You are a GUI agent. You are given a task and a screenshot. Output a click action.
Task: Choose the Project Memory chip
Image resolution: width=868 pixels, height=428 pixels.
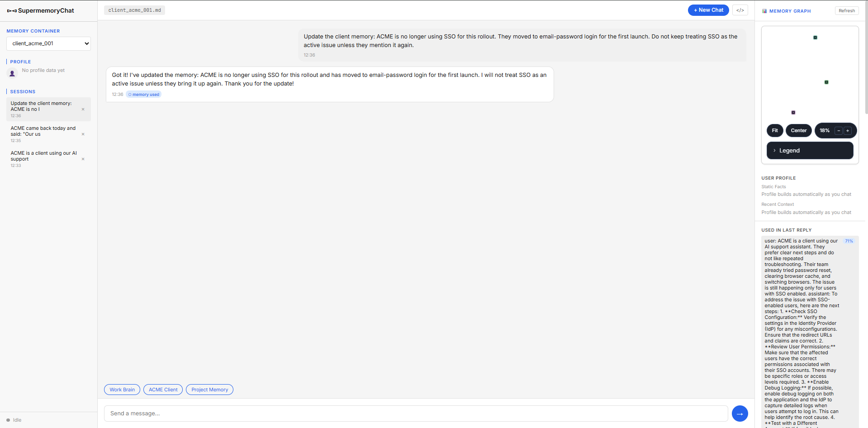click(x=209, y=390)
